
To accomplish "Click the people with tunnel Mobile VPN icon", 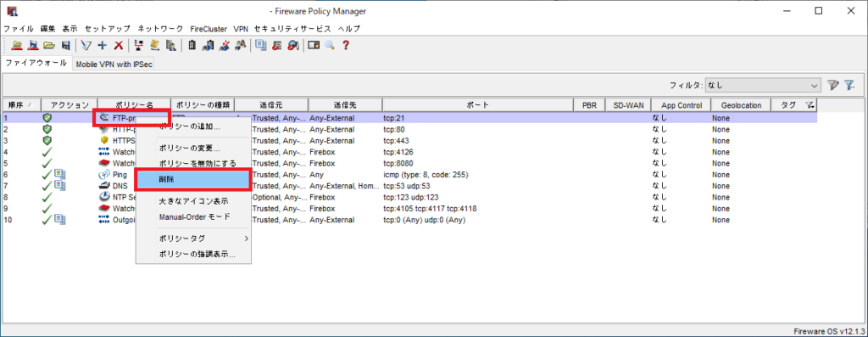I will [240, 46].
